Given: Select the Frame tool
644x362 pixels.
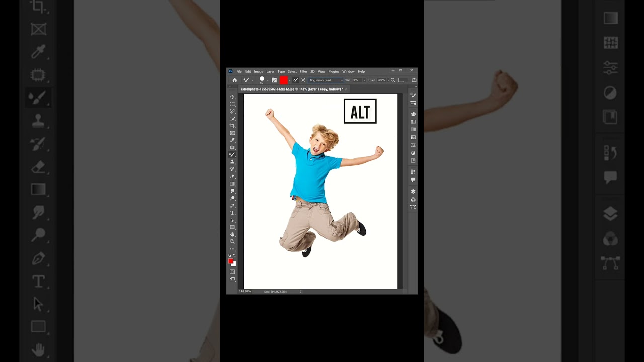Looking at the screenshot, I should tap(232, 133).
